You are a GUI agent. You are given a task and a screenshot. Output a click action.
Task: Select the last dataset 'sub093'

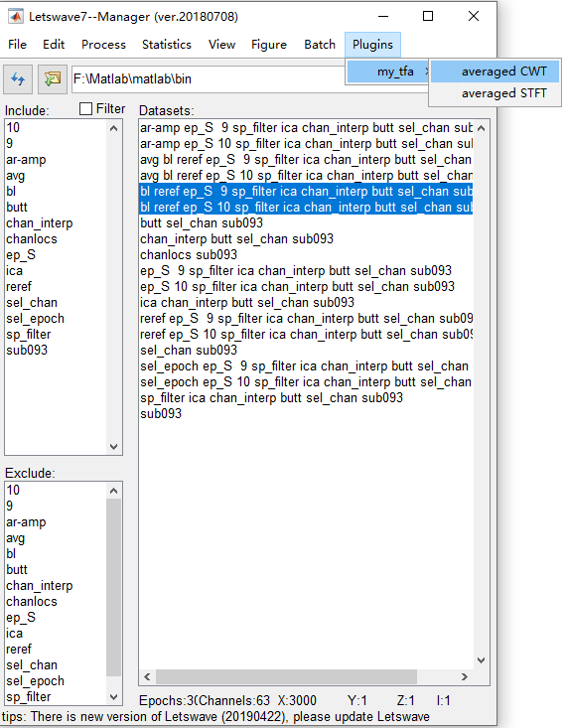pos(306,414)
